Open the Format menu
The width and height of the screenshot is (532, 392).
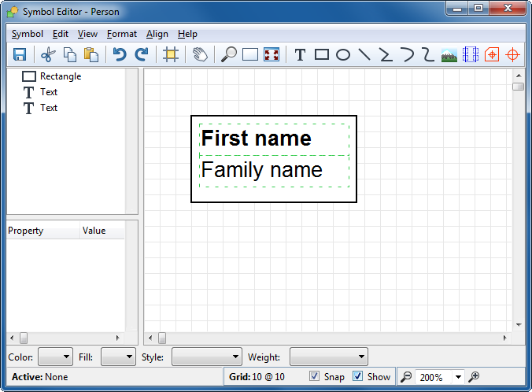[122, 34]
